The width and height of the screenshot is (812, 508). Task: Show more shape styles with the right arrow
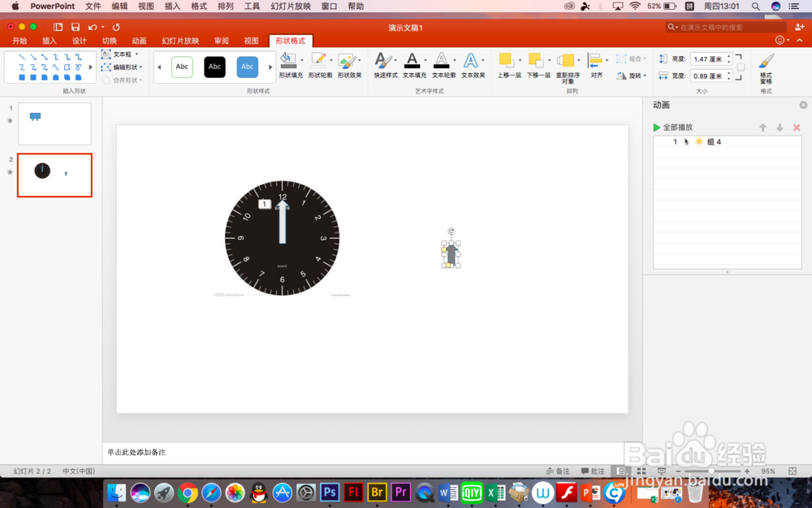click(x=270, y=67)
